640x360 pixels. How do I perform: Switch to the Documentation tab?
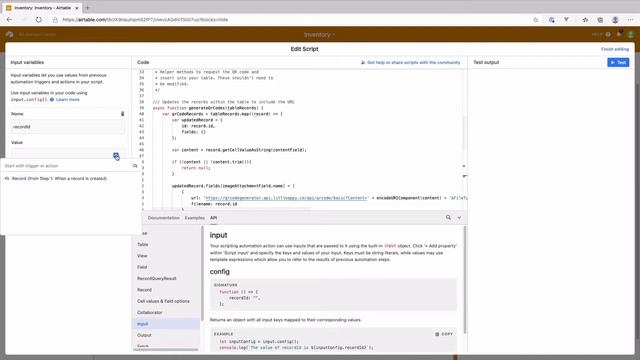164,218
